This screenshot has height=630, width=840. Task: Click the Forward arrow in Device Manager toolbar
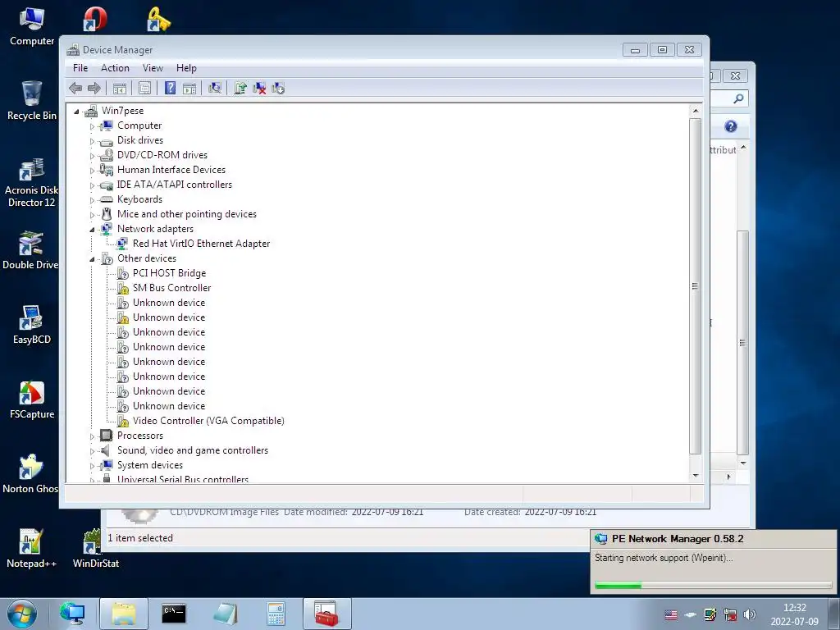coord(94,88)
